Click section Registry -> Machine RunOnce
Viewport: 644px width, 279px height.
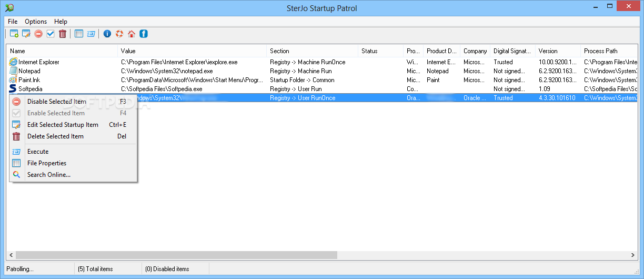point(308,62)
